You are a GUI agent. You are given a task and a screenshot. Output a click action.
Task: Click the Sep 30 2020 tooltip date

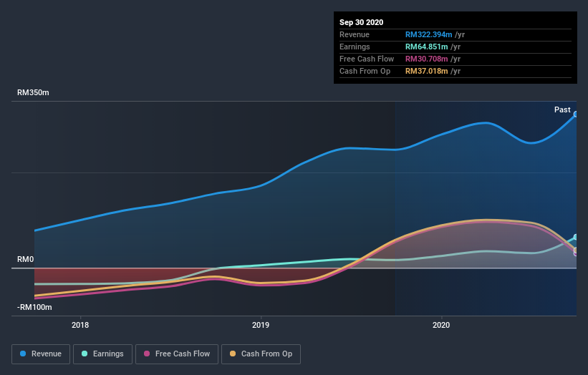(x=361, y=22)
